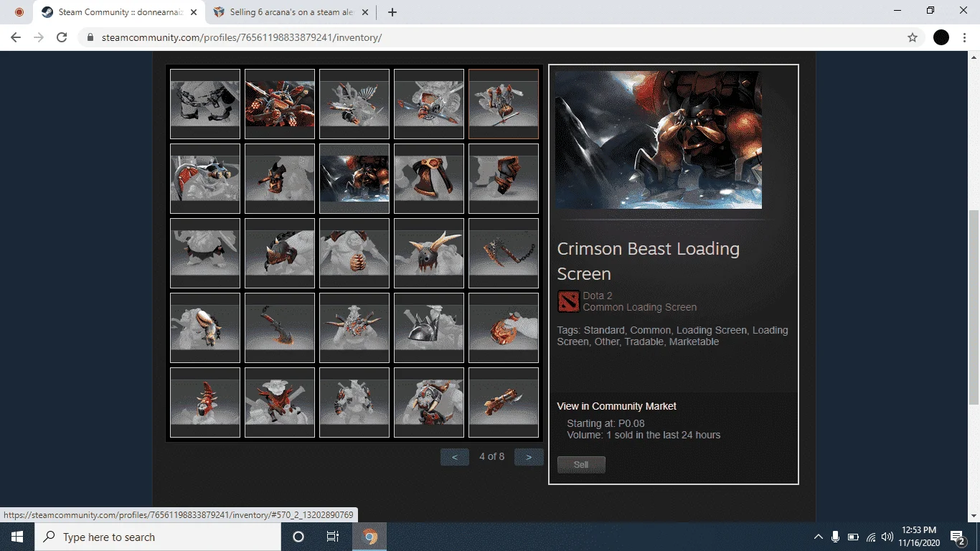Select the Crimson Beast loading screen tile

[x=354, y=179]
